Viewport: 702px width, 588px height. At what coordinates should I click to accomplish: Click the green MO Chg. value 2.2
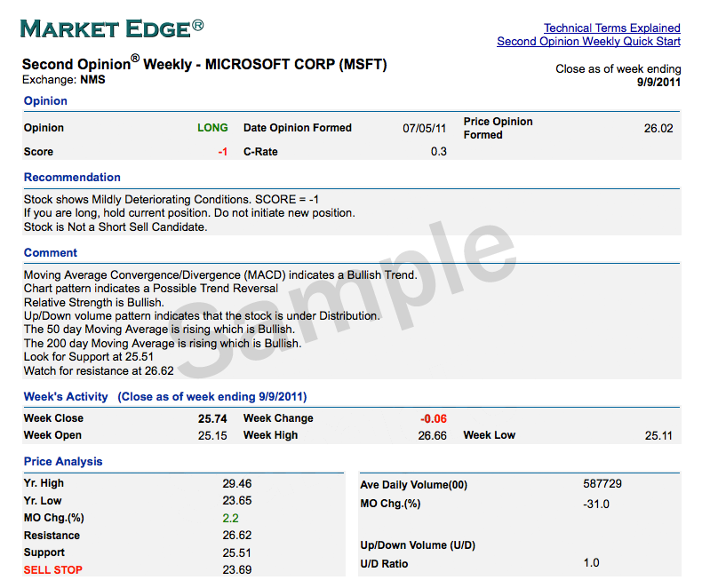[230, 518]
